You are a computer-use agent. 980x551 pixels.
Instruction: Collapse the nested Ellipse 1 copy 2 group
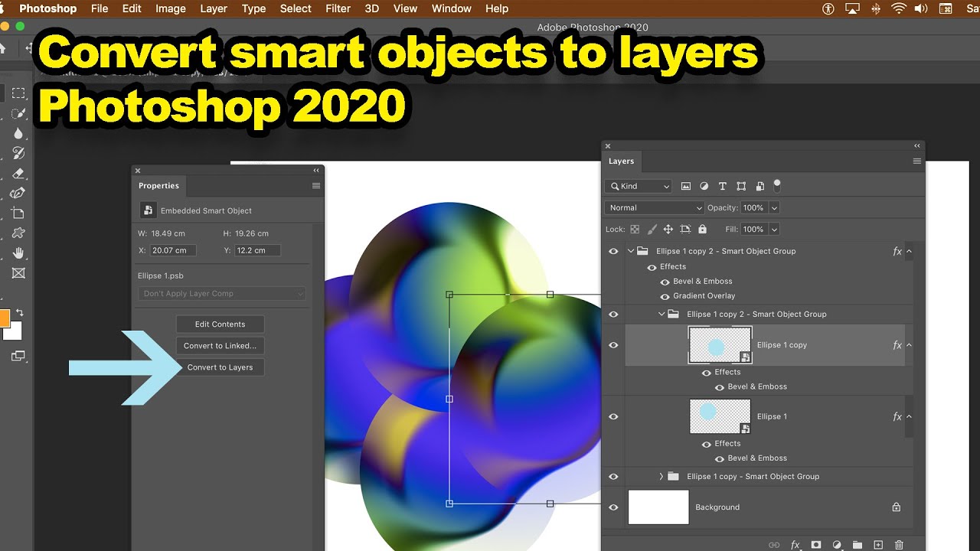(661, 314)
